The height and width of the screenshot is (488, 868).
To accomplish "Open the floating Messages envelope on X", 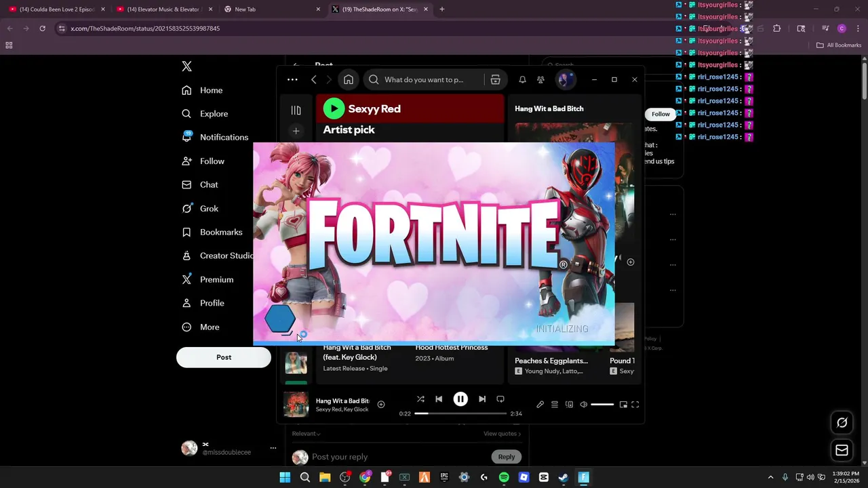I will [x=842, y=450].
